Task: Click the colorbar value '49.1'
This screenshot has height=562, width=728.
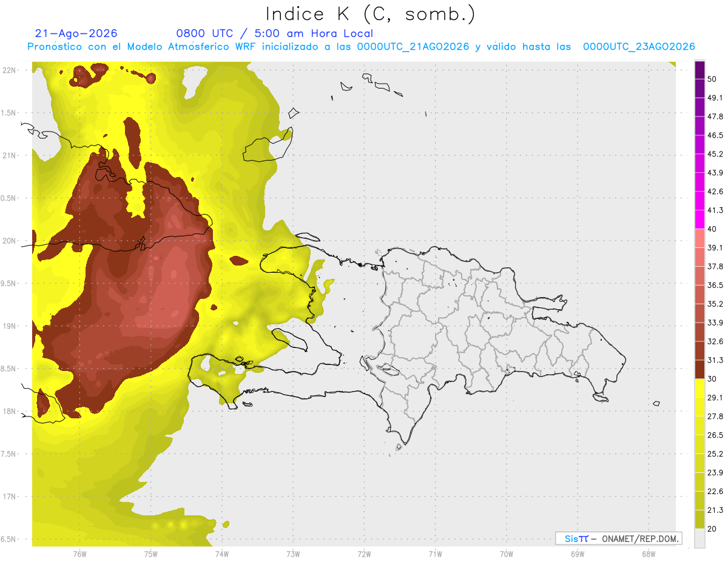Action: tap(715, 98)
